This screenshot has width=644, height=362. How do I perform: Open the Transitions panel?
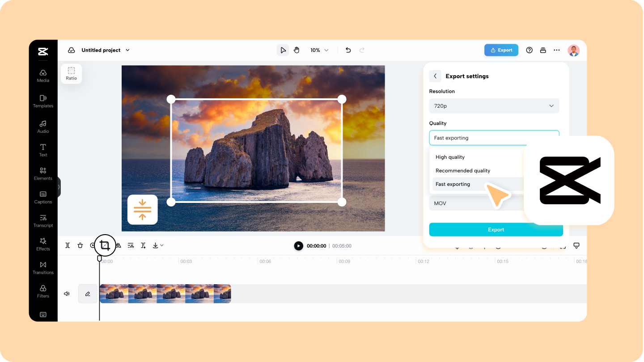tap(42, 268)
